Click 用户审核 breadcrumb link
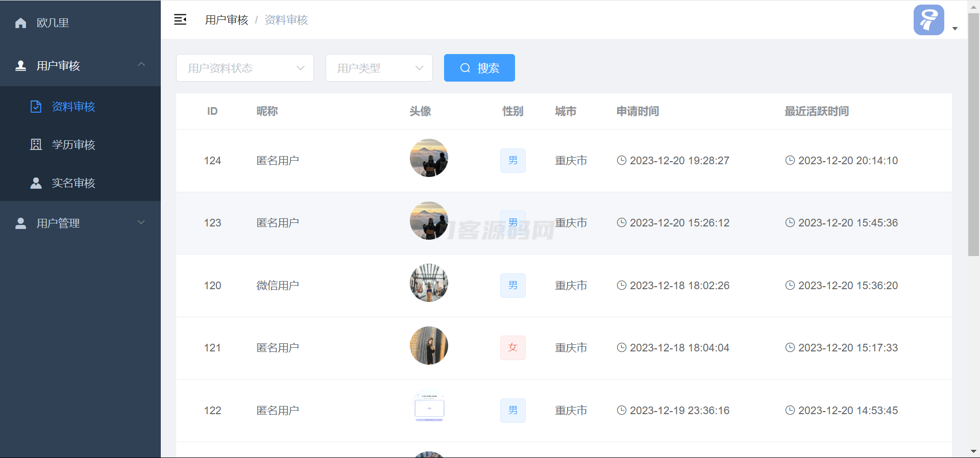The image size is (980, 458). click(x=227, y=20)
